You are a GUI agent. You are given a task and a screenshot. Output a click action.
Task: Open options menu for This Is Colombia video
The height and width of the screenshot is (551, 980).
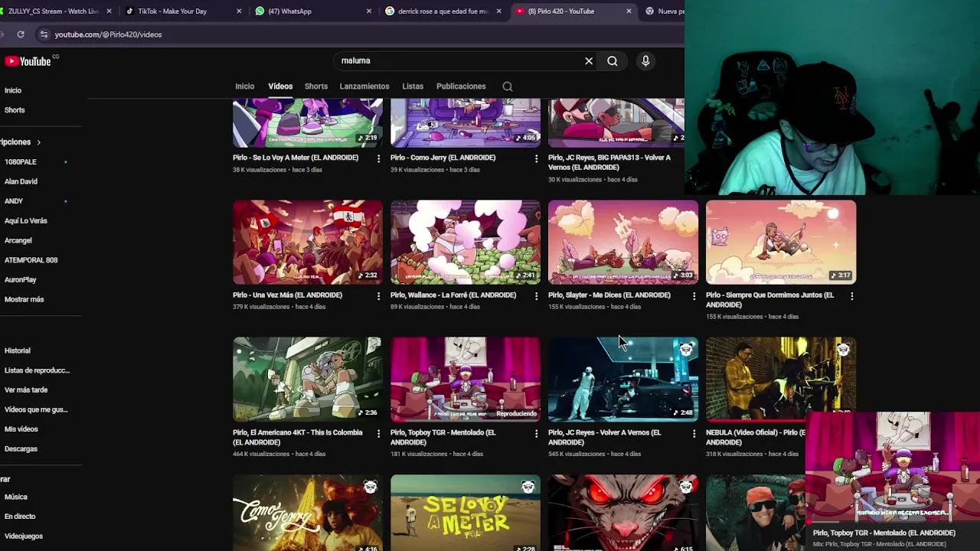378,433
